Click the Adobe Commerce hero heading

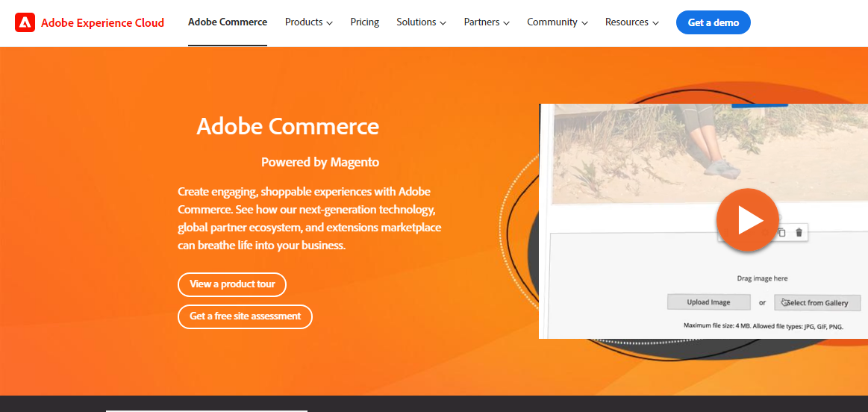(287, 126)
